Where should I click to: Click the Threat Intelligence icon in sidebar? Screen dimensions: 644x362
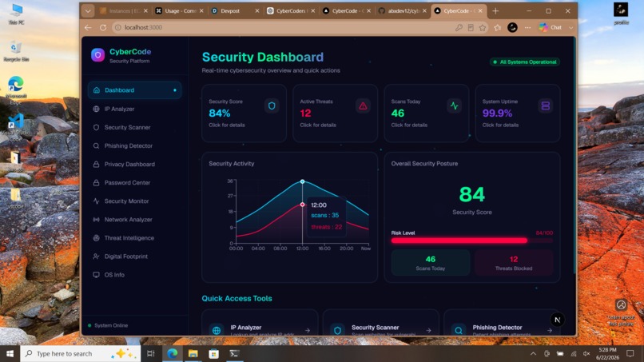[96, 238]
